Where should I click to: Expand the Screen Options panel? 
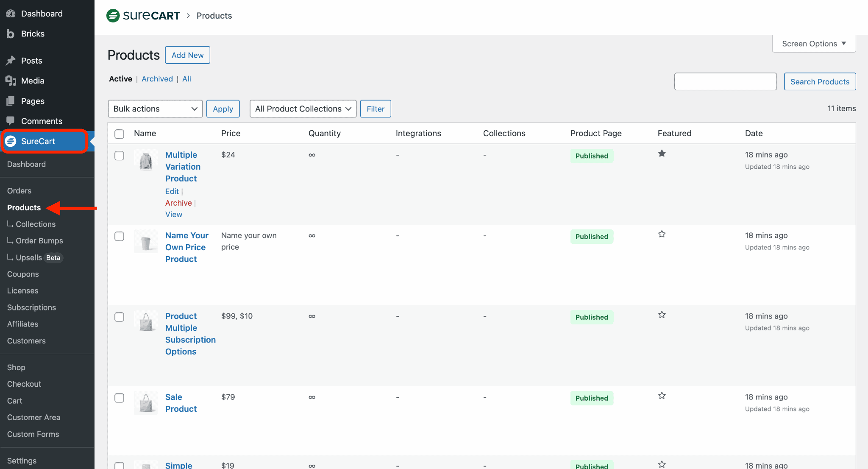(814, 44)
